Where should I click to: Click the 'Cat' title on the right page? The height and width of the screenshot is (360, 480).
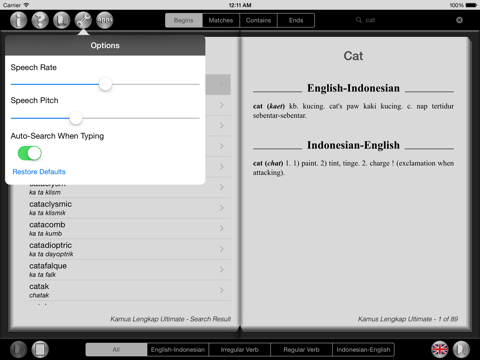353,56
